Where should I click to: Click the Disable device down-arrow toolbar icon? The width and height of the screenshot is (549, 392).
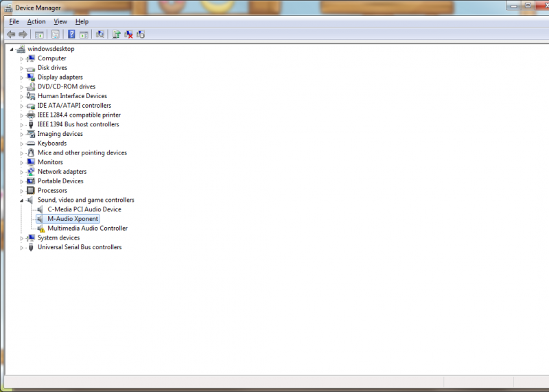point(141,34)
